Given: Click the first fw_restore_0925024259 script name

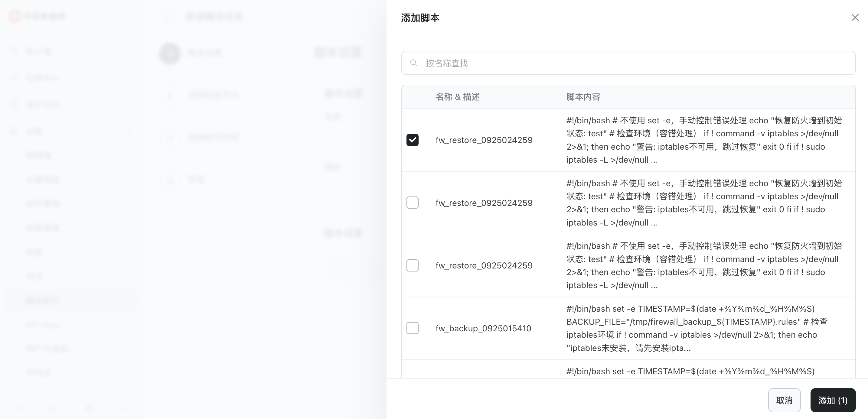Looking at the screenshot, I should click(x=484, y=140).
